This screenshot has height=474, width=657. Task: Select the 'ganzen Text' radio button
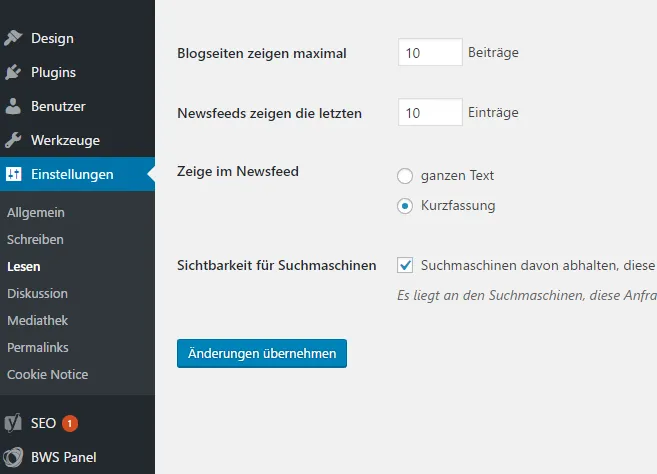(405, 176)
